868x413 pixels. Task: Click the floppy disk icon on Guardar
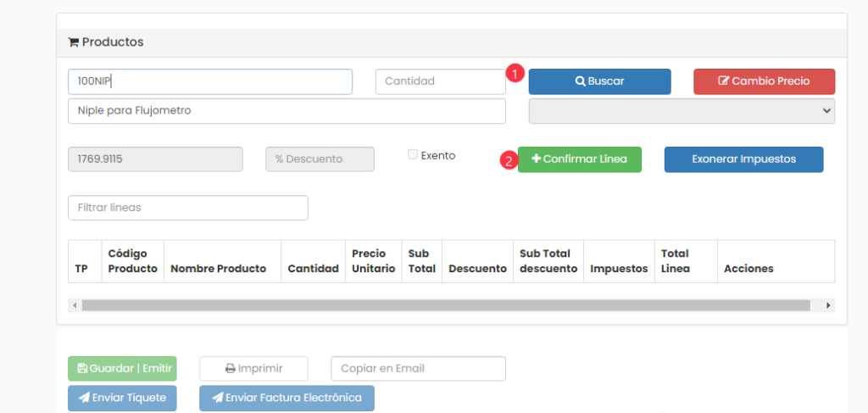(82, 369)
